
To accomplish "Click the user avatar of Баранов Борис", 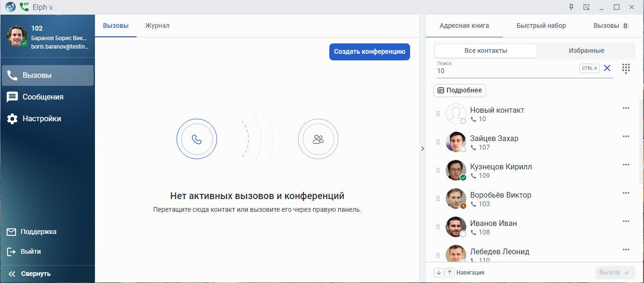I will tap(17, 36).
